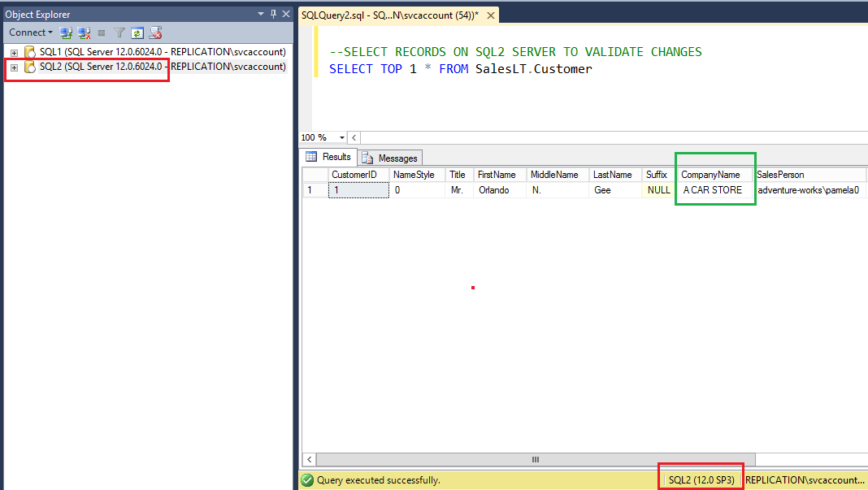Click the Filter funnel icon
The height and width of the screenshot is (490, 868).
pyautogui.click(x=119, y=33)
